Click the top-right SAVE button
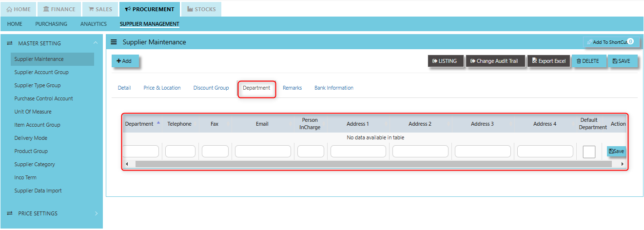This screenshot has width=644, height=230. tap(622, 61)
